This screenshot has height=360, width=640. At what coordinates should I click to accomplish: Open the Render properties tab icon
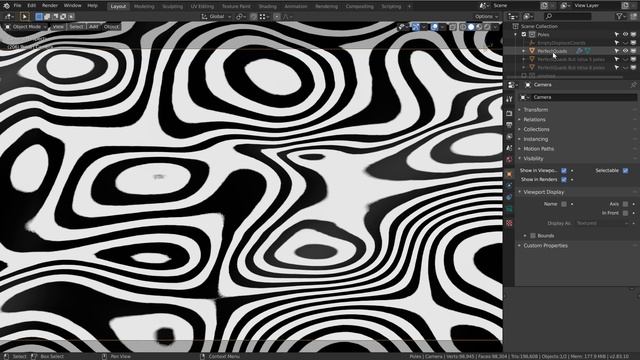point(509,113)
